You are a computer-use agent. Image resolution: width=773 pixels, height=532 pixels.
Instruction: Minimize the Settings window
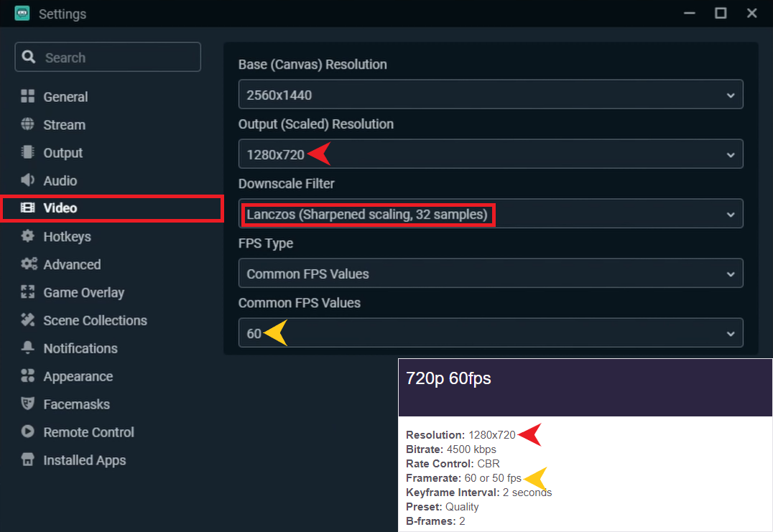click(689, 14)
